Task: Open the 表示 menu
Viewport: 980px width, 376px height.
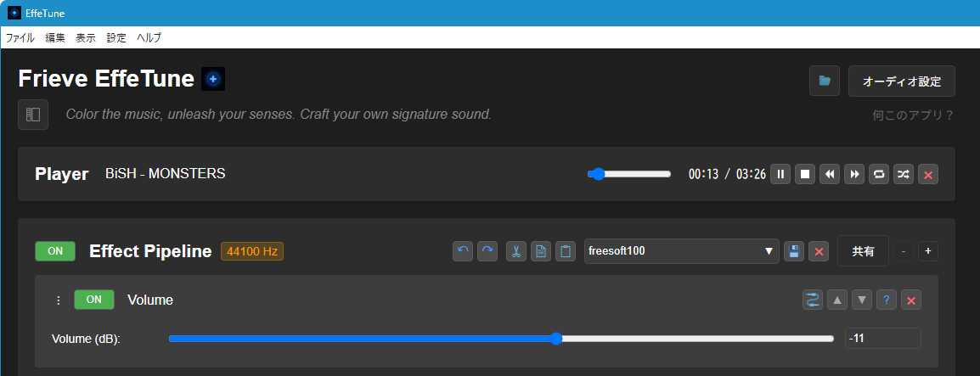Action: [86, 37]
